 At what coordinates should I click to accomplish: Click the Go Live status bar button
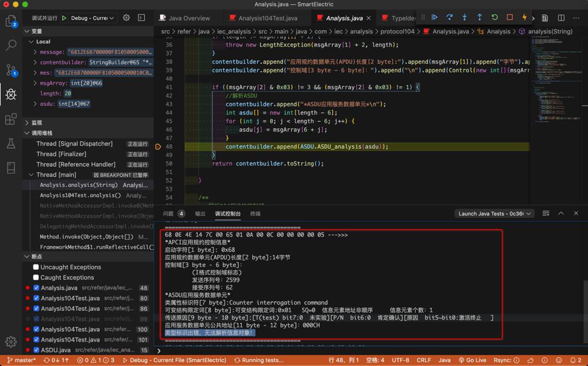472,360
